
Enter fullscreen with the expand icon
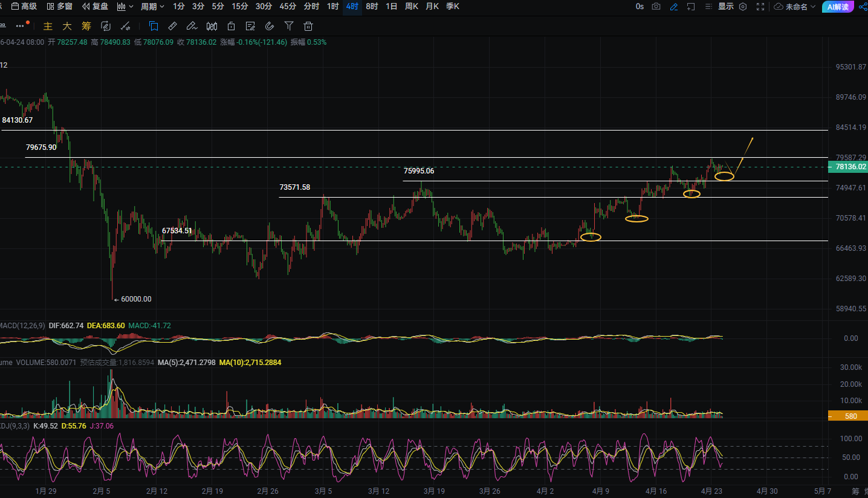coord(760,7)
